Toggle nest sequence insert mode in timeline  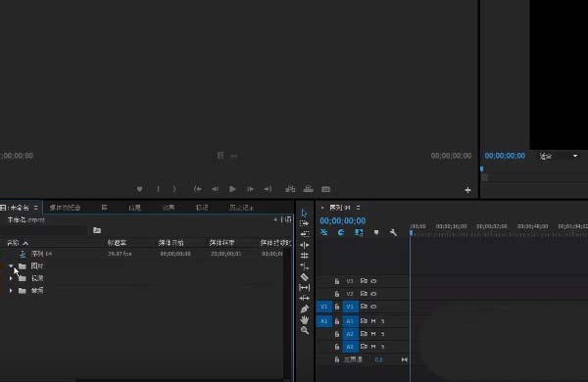tap(324, 232)
